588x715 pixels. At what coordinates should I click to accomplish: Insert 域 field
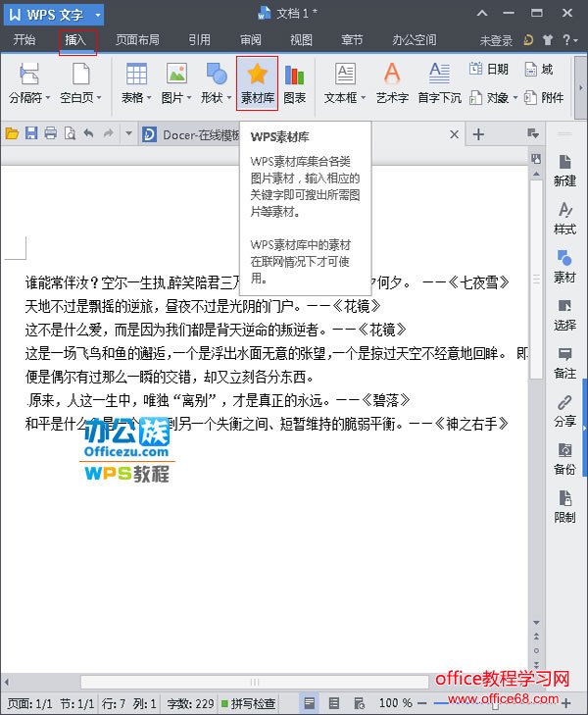[539, 69]
